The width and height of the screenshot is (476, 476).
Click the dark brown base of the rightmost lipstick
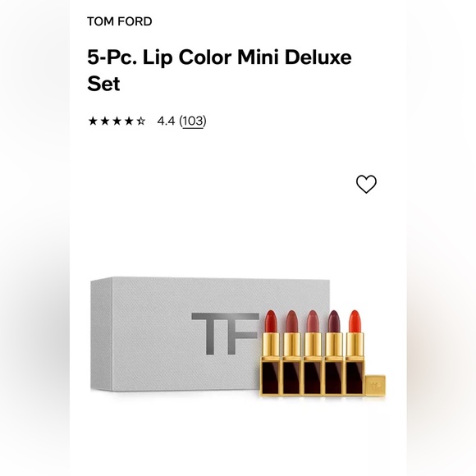(x=355, y=378)
